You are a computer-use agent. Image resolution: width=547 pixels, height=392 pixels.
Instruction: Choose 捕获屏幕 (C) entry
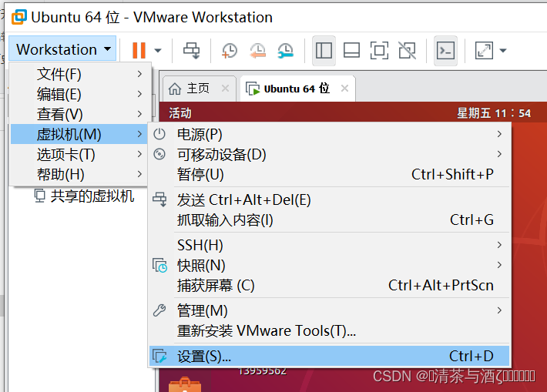tap(329, 285)
